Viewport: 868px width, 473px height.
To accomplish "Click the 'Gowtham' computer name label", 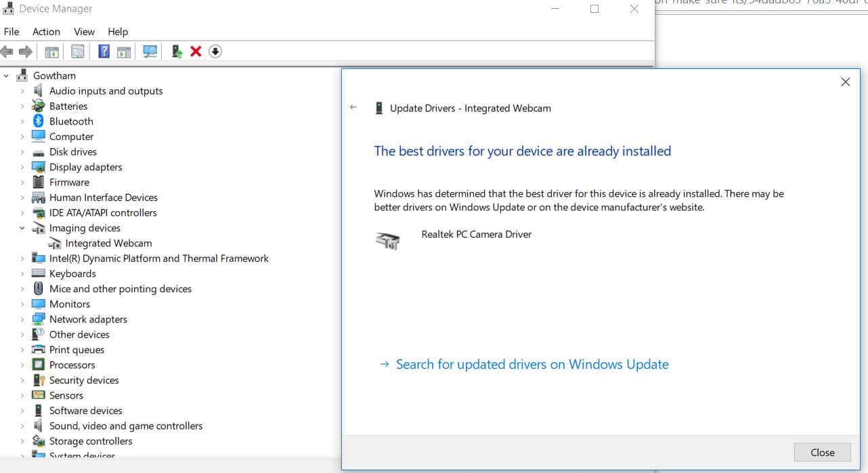I will 54,76.
